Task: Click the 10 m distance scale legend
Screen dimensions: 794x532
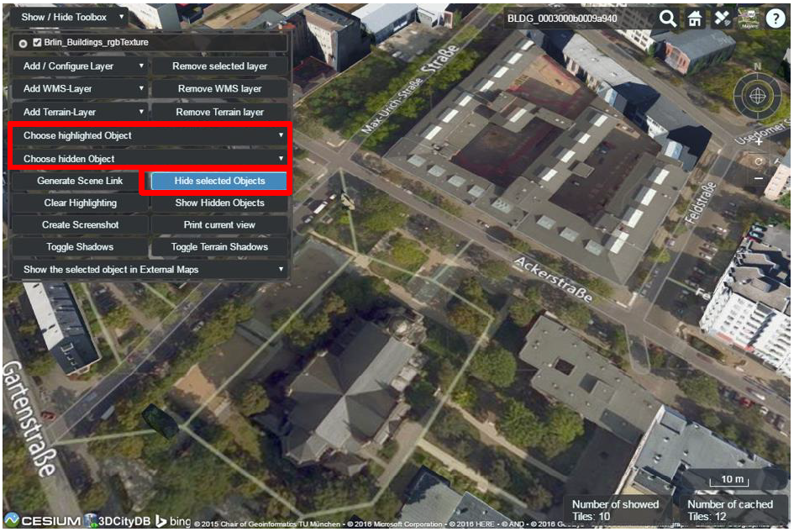Action: (x=729, y=480)
